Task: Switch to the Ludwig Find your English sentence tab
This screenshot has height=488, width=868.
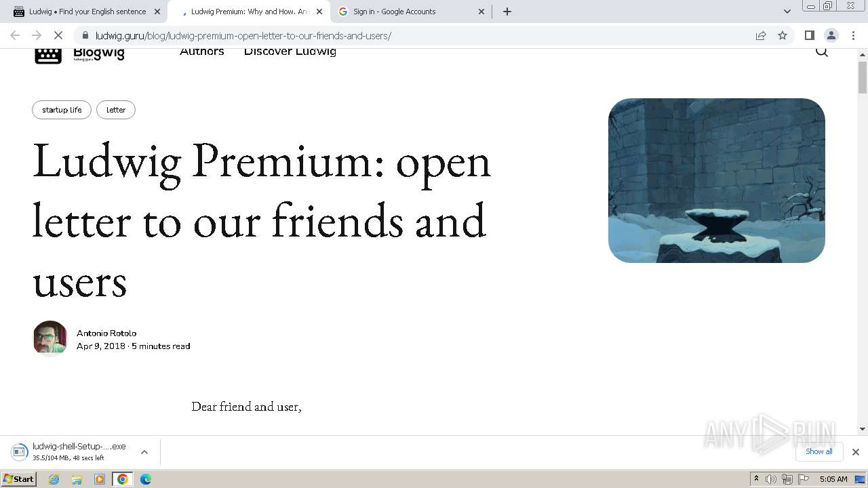Action: click(x=86, y=12)
